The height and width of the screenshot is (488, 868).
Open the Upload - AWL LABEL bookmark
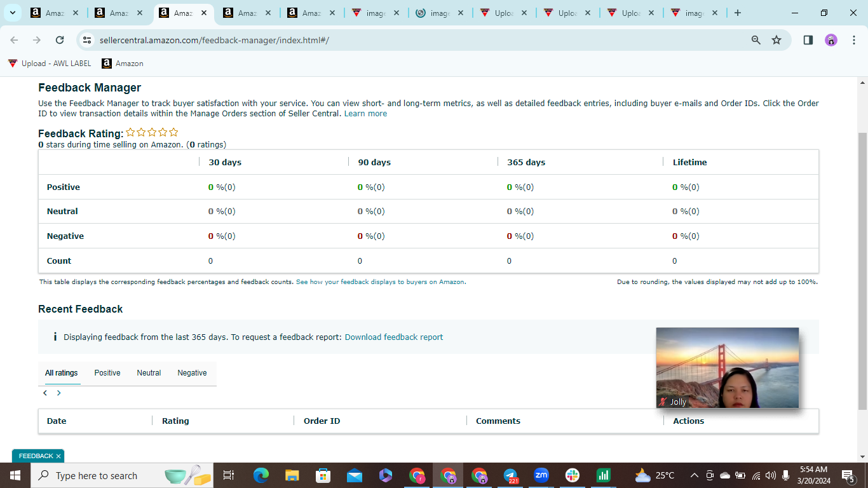pos(50,64)
